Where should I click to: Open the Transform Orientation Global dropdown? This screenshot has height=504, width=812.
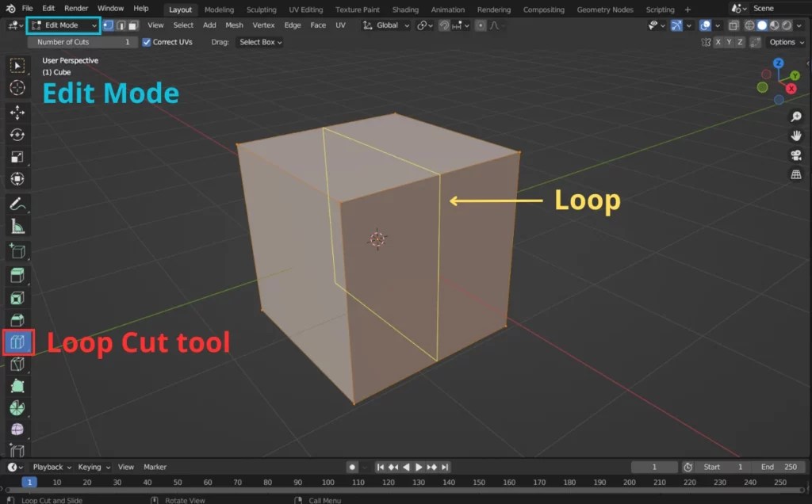click(x=386, y=25)
